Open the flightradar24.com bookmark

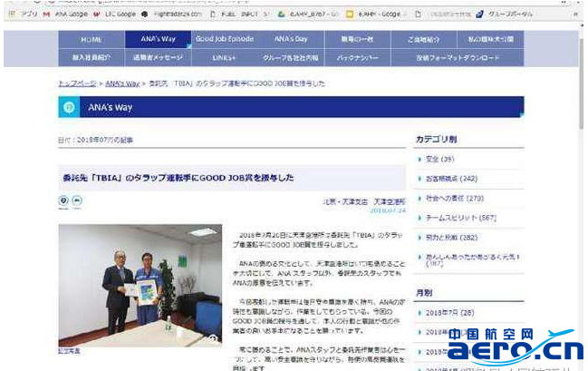(x=172, y=14)
